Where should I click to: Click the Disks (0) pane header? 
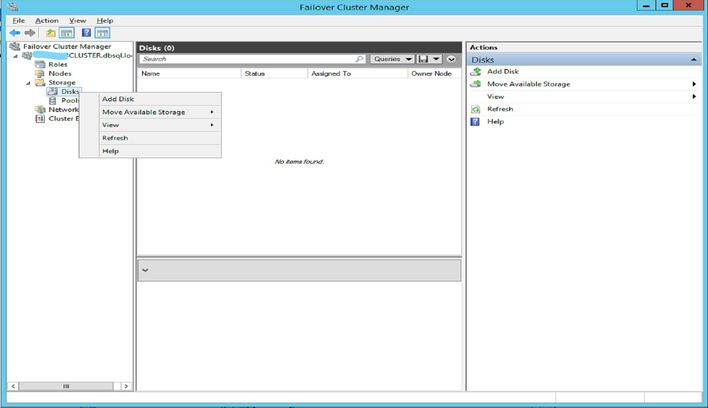[x=299, y=48]
